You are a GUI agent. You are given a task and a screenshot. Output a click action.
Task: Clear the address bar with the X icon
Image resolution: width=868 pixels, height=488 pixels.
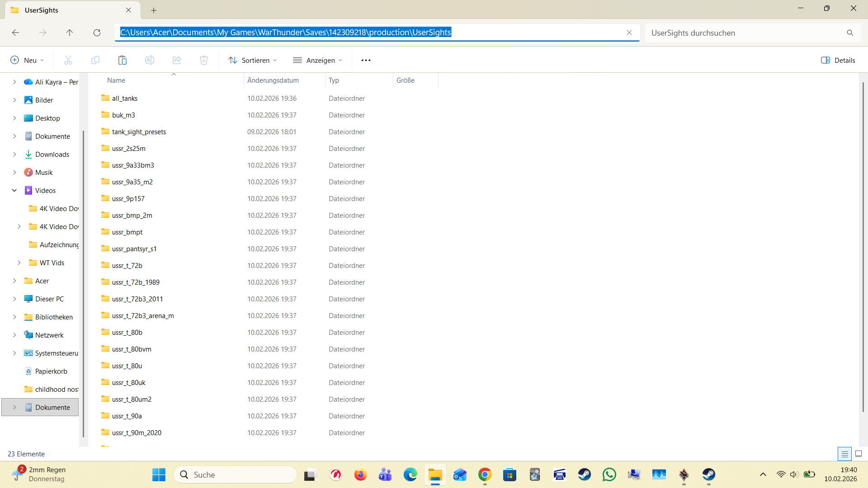(x=629, y=33)
